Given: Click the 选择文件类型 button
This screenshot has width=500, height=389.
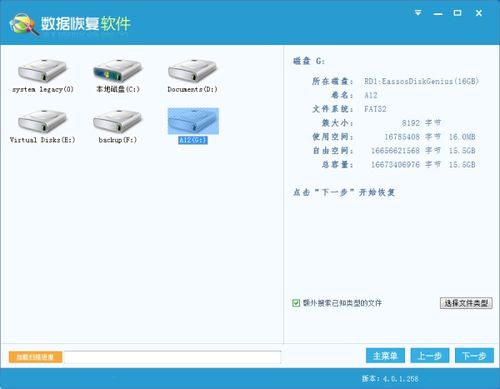Looking at the screenshot, I should (x=466, y=303).
